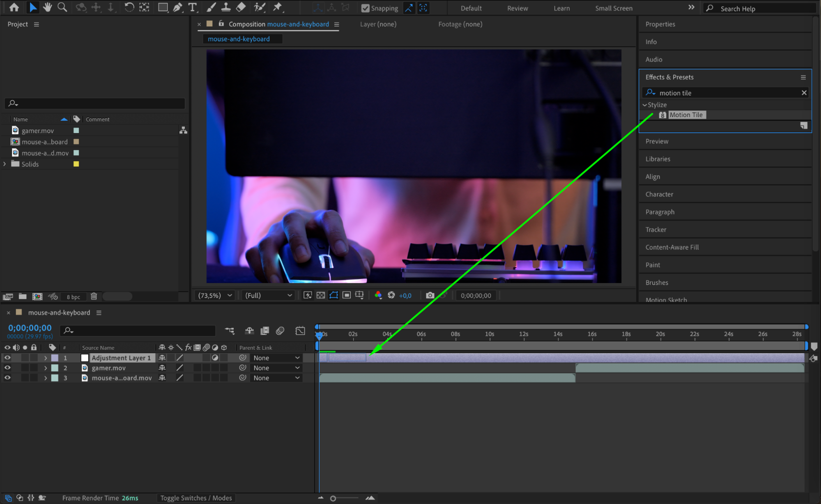This screenshot has width=821, height=504.
Task: Select the Zoom tool in toolbar
Action: tap(62, 7)
